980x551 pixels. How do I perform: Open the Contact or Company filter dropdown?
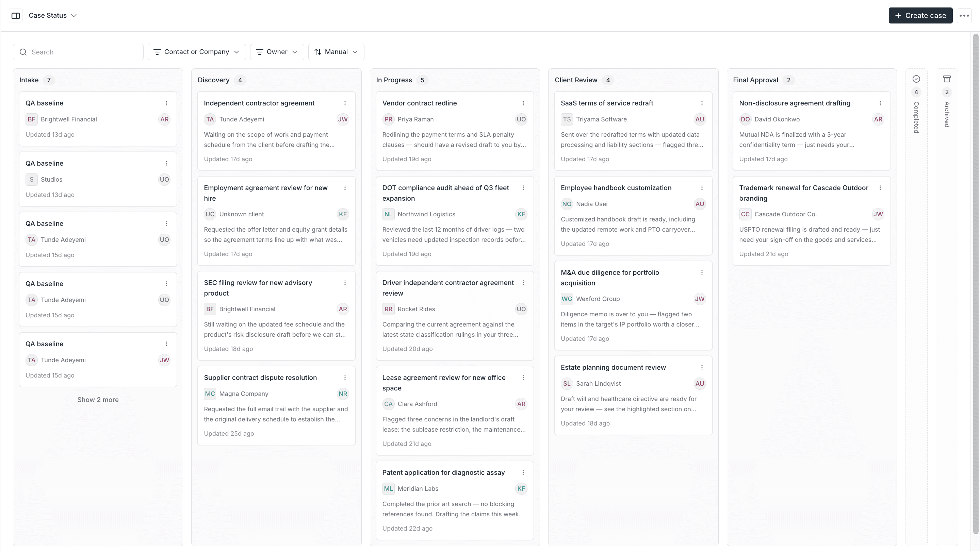tap(196, 52)
